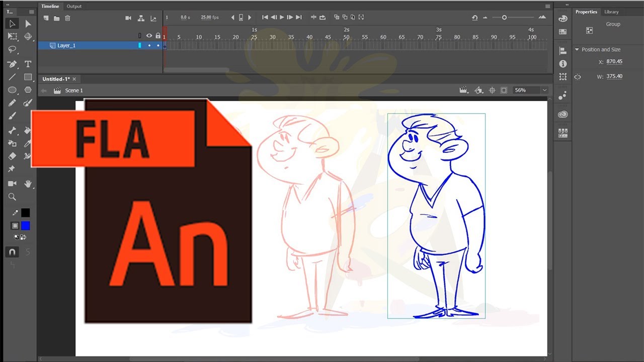Open the tools panel options menu
The width and height of the screenshot is (644, 362).
point(32,12)
